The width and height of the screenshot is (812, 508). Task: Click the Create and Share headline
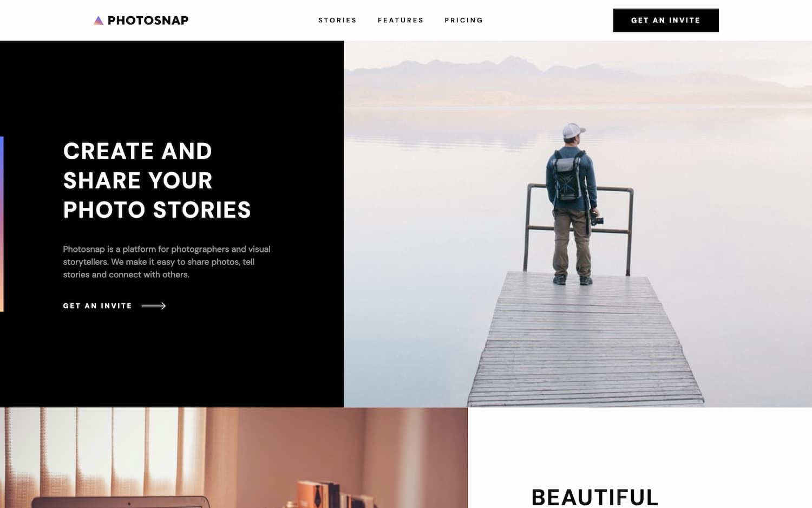coord(157,180)
